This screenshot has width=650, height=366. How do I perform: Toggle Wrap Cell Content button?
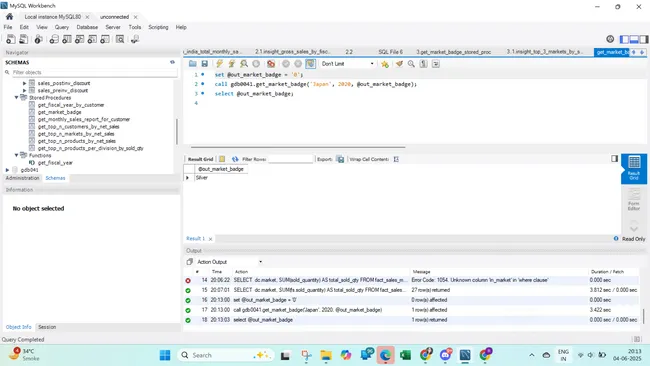pos(396,159)
